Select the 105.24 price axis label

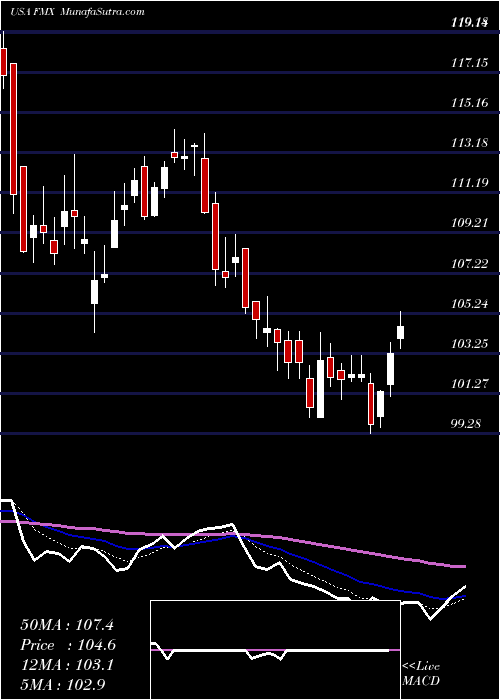click(469, 304)
